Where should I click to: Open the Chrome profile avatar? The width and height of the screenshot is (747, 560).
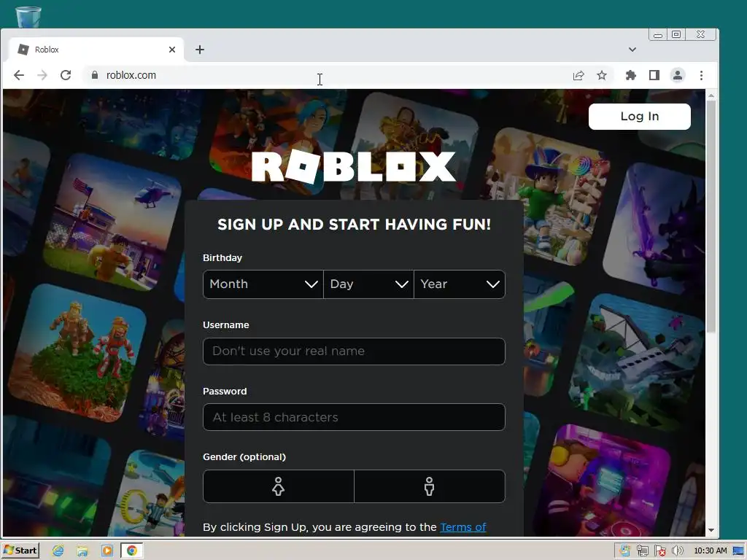(x=678, y=75)
